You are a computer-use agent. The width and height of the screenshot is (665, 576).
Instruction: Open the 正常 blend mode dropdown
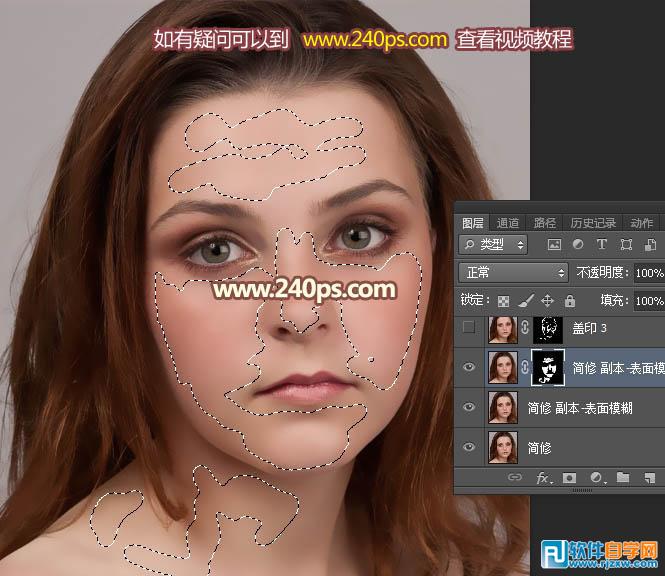pyautogui.click(x=513, y=272)
